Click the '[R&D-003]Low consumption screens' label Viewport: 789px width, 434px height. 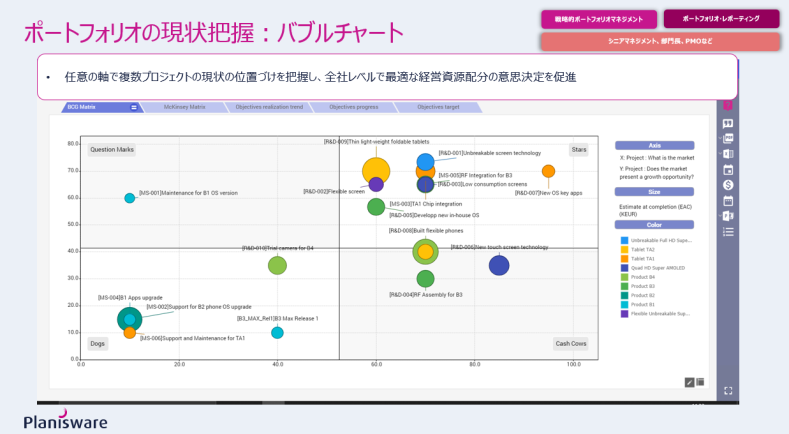(x=483, y=184)
